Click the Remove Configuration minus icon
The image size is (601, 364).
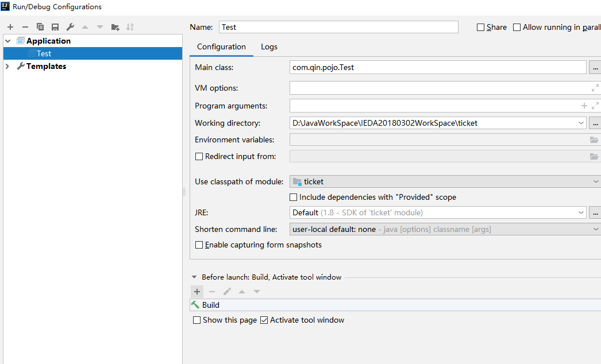point(25,27)
